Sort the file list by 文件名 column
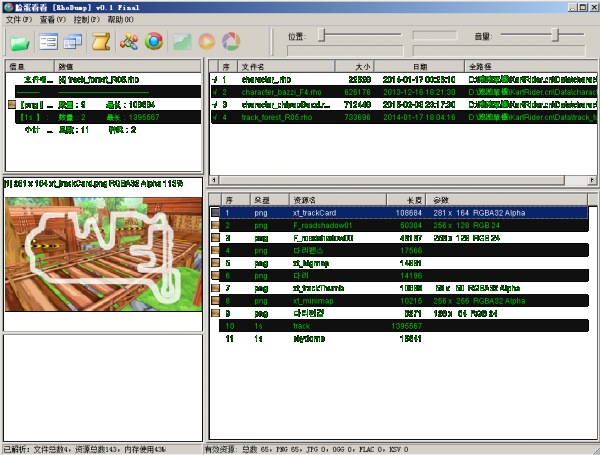The height and width of the screenshot is (455, 600). [286, 67]
